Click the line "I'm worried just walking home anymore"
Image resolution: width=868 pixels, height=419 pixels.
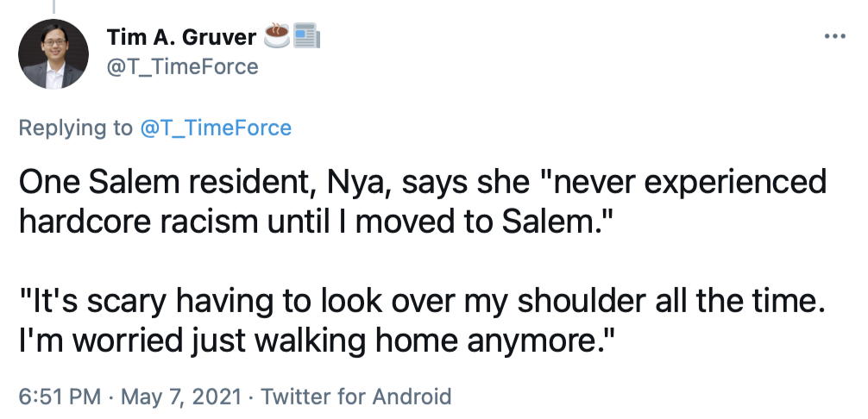pos(316,337)
